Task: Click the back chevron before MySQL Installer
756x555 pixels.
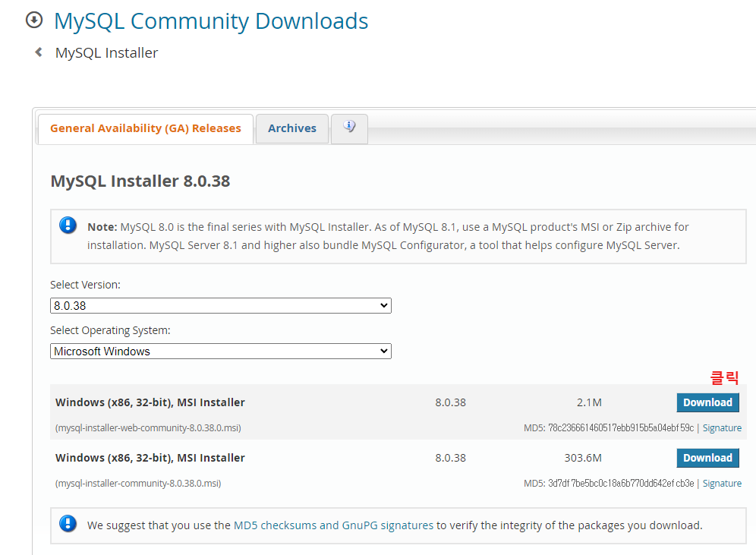Action: pyautogui.click(x=39, y=52)
